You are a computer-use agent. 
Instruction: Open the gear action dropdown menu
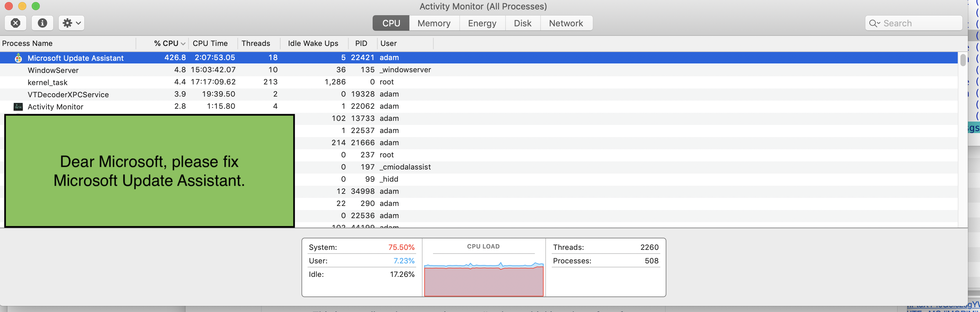[x=71, y=23]
